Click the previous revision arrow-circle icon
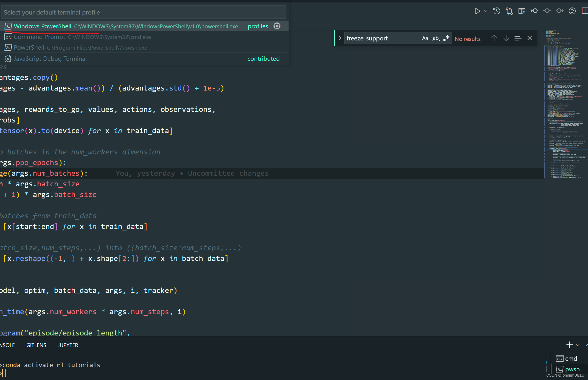This screenshot has height=380, width=588. point(535,11)
